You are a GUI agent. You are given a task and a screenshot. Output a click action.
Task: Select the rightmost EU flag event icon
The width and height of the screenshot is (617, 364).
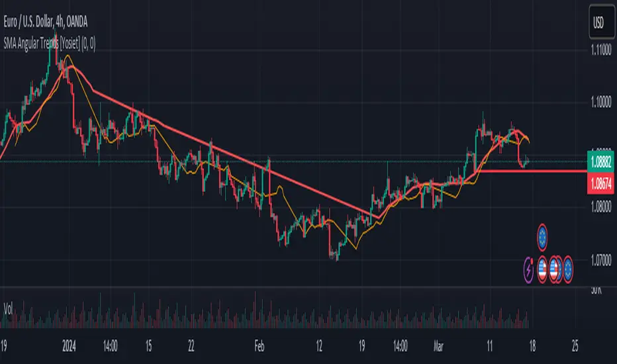(x=567, y=269)
